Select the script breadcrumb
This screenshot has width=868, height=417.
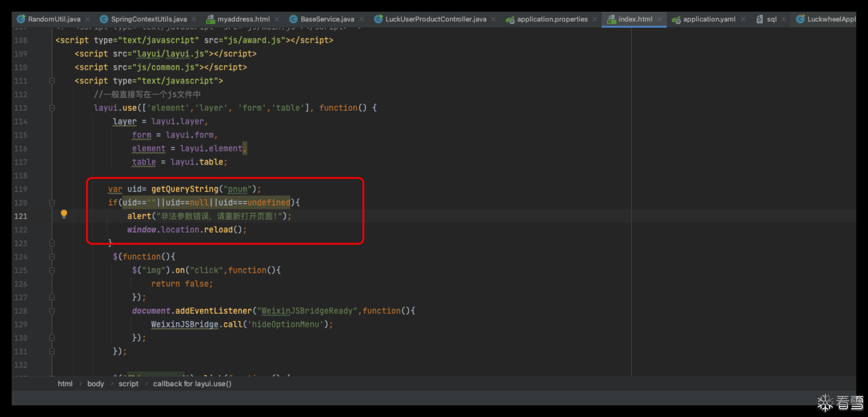point(128,384)
